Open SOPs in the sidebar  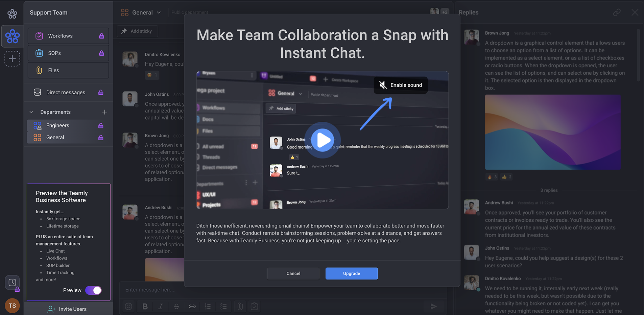(68, 53)
